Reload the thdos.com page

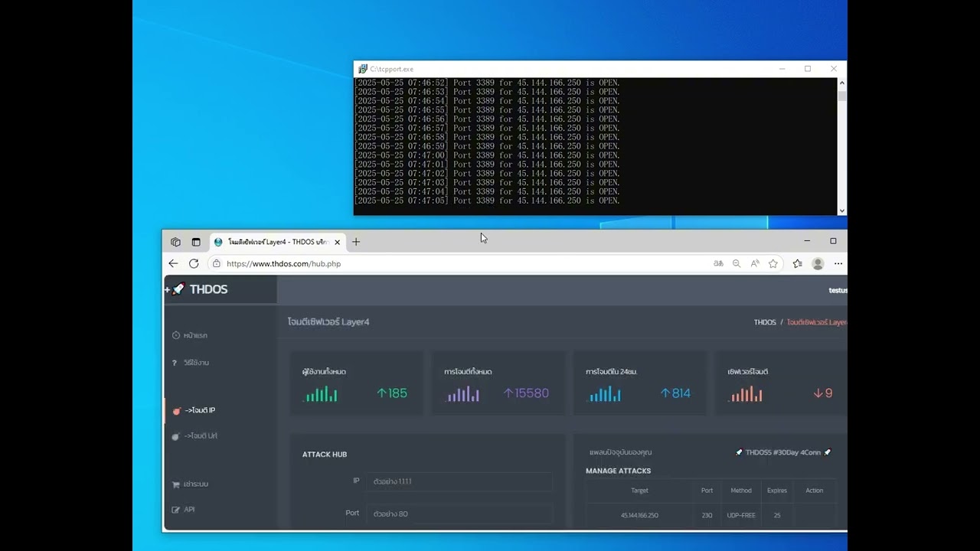click(194, 263)
